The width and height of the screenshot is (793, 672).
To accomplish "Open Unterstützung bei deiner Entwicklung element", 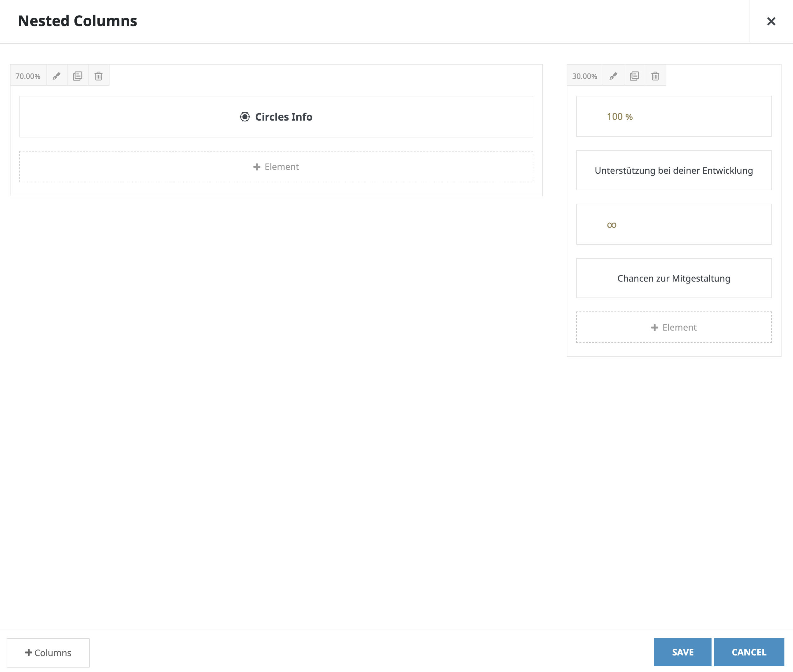I will click(673, 171).
